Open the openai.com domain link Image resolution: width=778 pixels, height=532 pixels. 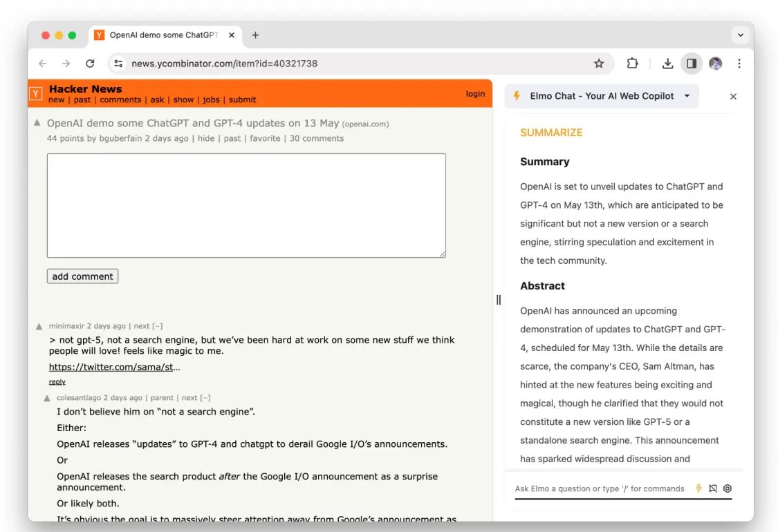coord(365,124)
